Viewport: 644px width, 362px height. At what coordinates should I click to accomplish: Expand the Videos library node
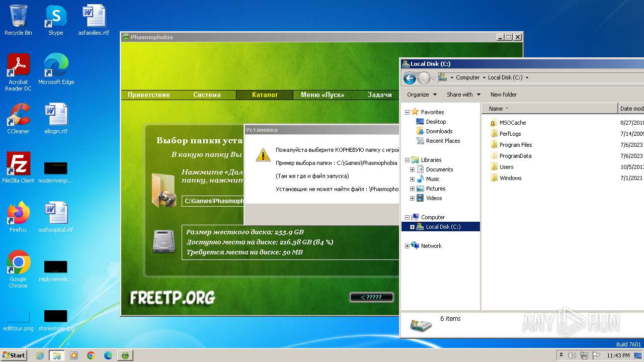(x=412, y=198)
